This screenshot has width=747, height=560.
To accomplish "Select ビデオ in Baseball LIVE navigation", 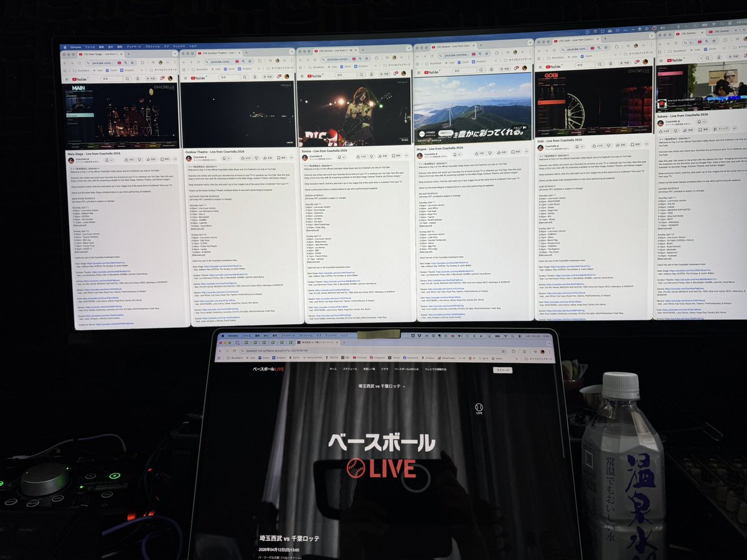I will point(385,369).
